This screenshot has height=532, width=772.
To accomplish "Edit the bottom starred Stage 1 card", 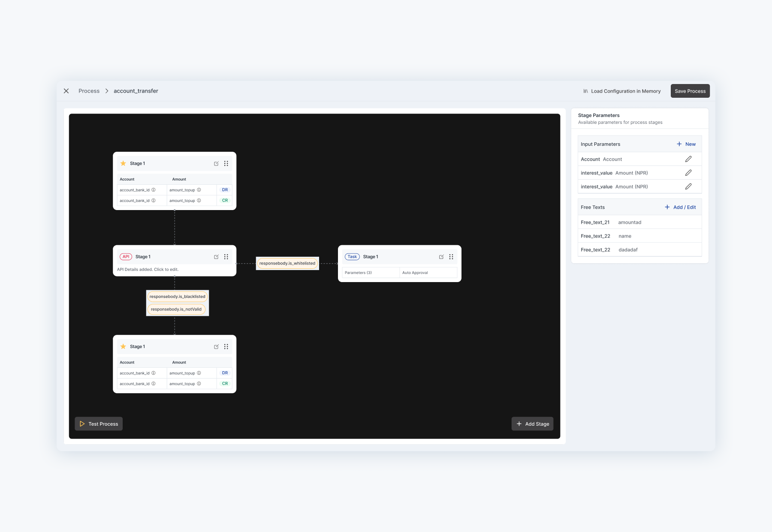I will pos(216,346).
